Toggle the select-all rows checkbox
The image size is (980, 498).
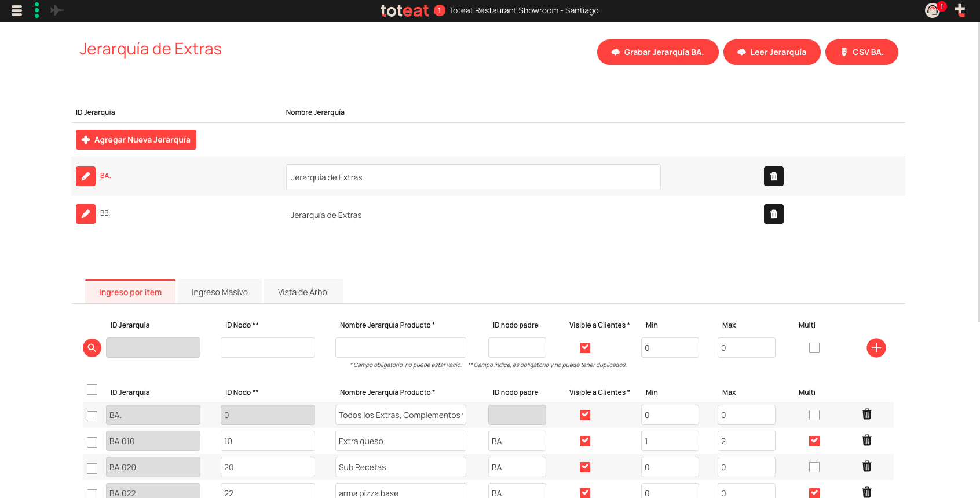(x=92, y=390)
